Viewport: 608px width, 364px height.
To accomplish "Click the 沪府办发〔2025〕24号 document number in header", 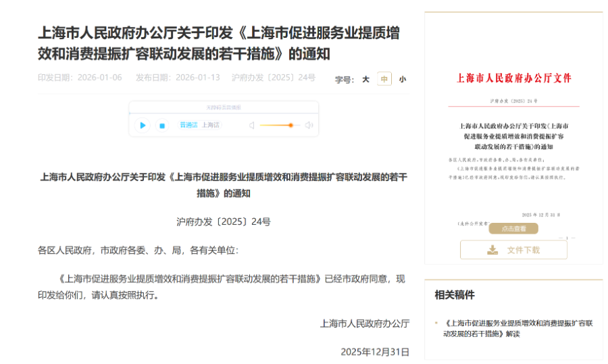I will tap(274, 78).
